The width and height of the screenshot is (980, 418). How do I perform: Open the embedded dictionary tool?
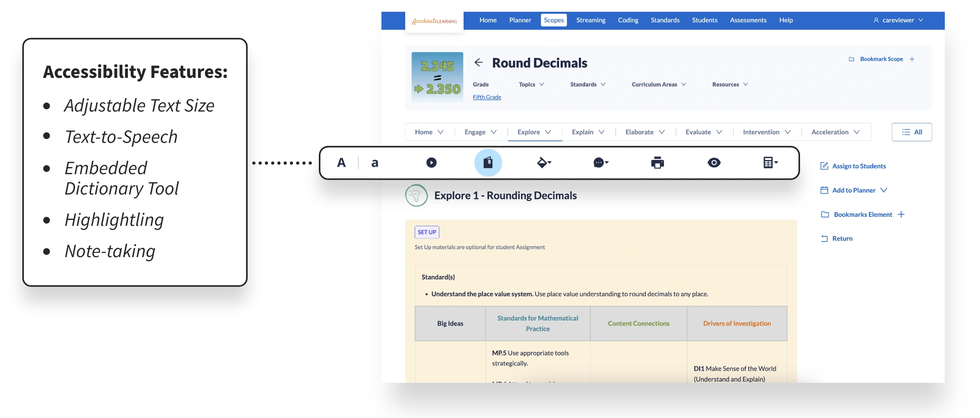tap(488, 163)
